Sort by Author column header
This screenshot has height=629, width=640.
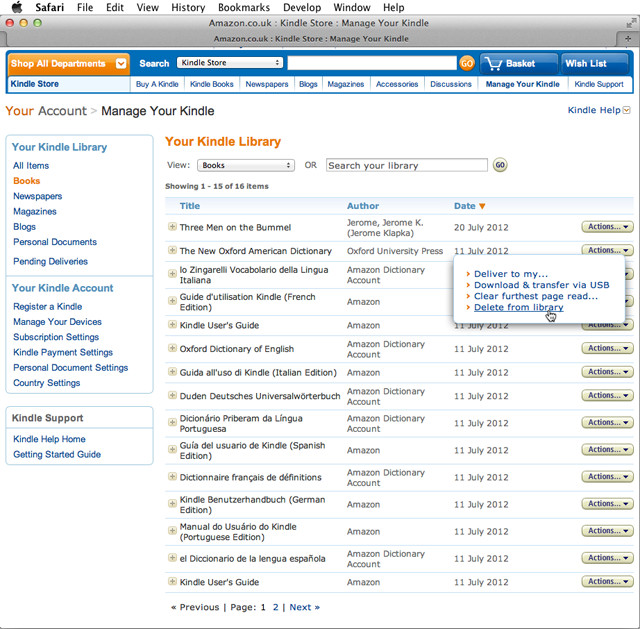363,206
